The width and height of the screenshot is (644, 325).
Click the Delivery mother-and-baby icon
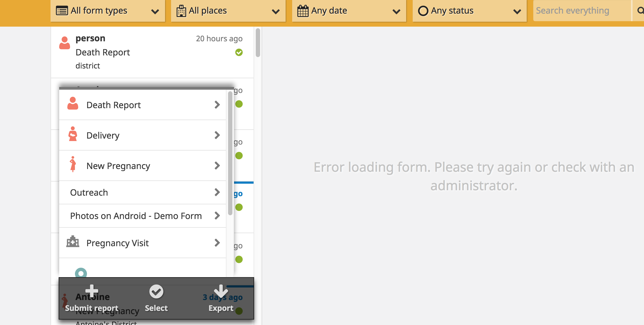[x=73, y=134]
